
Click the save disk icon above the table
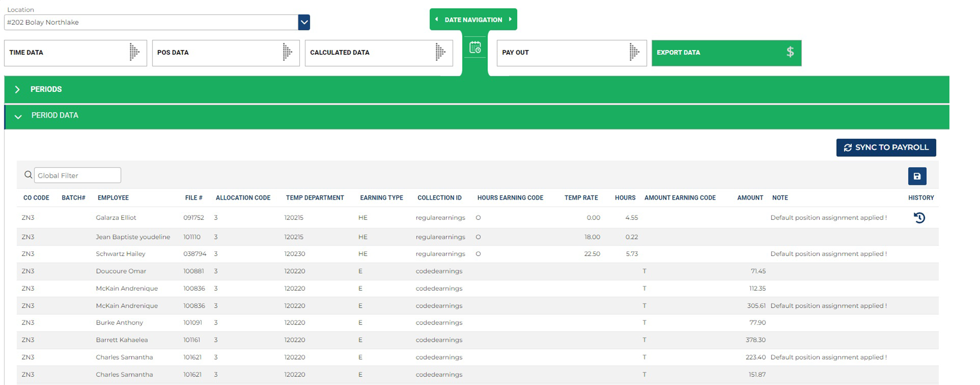(917, 176)
